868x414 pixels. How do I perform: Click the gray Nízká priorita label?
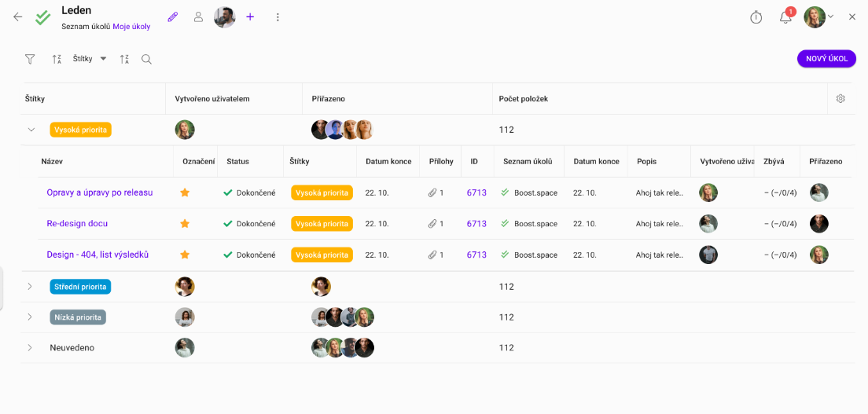click(x=78, y=317)
